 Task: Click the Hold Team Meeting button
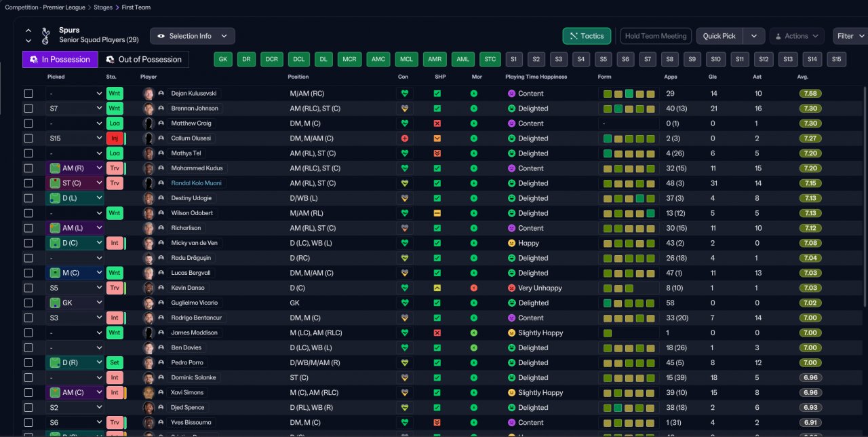point(656,36)
